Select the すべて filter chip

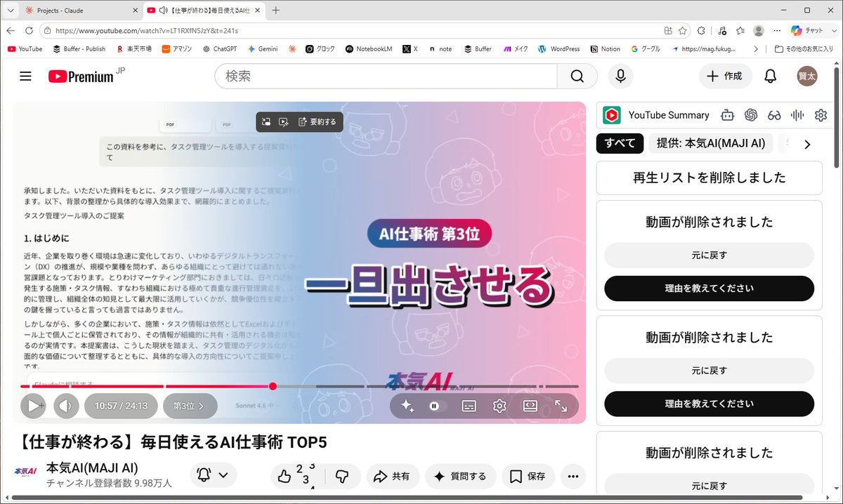(620, 143)
